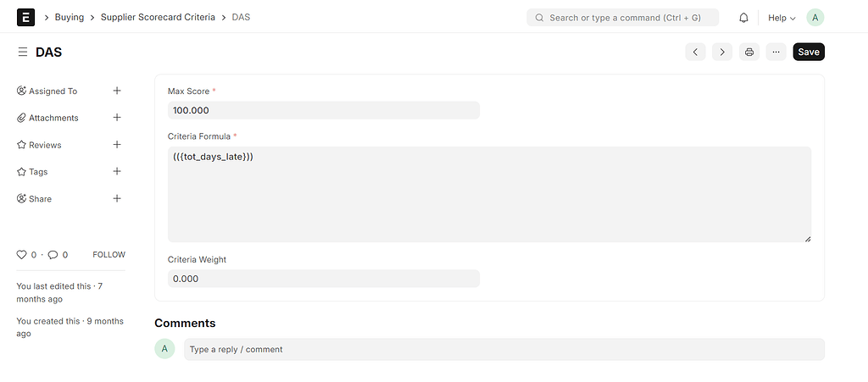Click the Criteria Weight field
Image resolution: width=868 pixels, height=382 pixels.
(x=323, y=279)
